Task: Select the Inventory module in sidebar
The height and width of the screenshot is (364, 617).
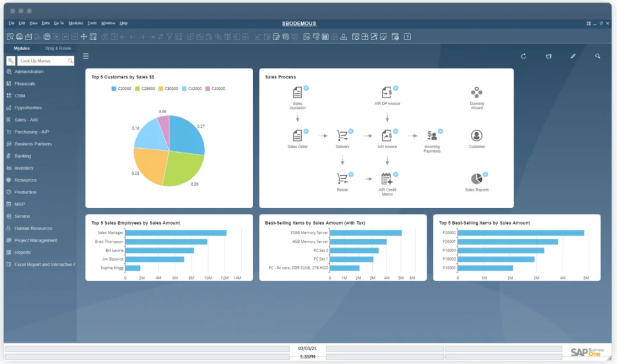Action: 24,168
